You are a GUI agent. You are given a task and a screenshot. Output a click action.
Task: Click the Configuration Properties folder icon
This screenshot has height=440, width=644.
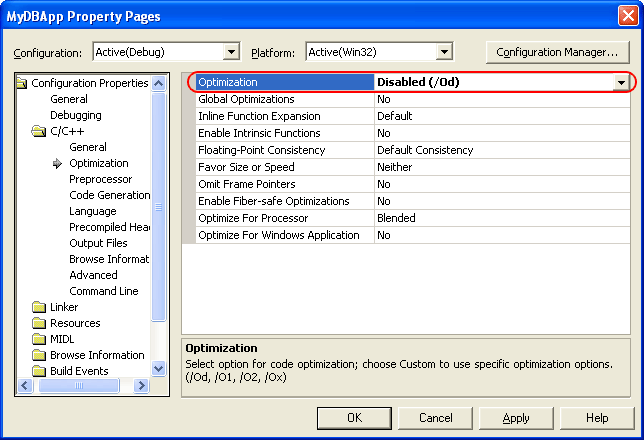coord(23,83)
